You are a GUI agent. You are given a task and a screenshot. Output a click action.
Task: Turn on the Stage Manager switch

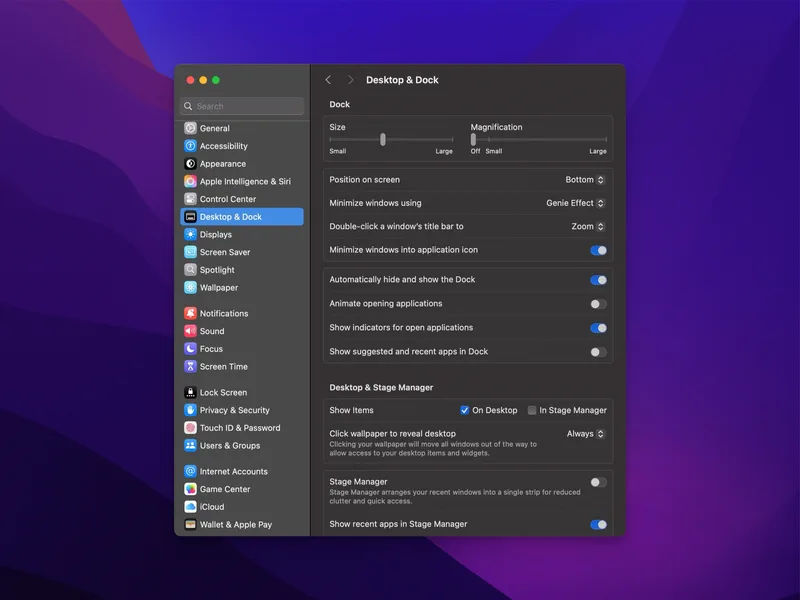[x=598, y=482]
